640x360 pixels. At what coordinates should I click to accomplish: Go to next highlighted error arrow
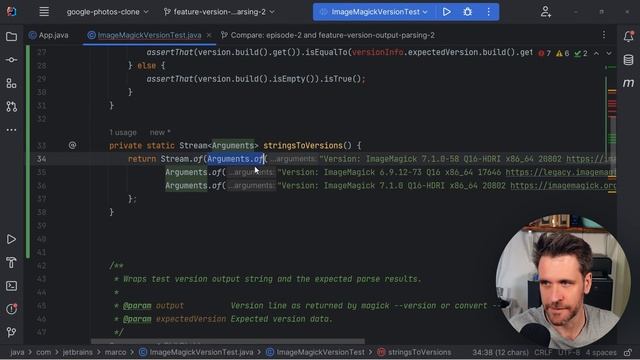point(609,53)
